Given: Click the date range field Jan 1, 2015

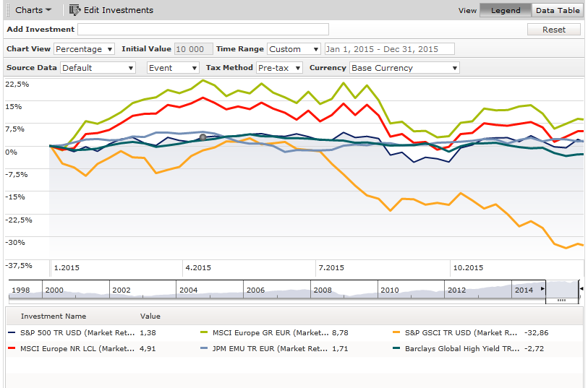Looking at the screenshot, I should (x=390, y=49).
